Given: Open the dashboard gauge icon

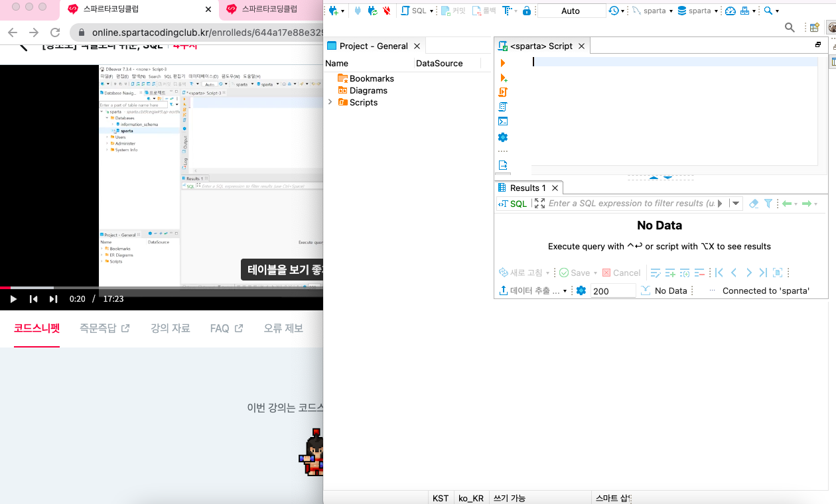Looking at the screenshot, I should click(x=731, y=11).
